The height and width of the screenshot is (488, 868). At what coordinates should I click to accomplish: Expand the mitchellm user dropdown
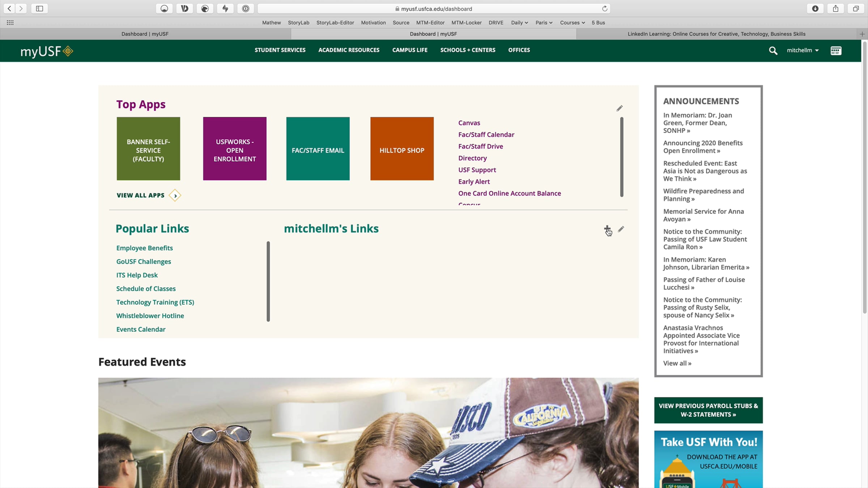coord(803,50)
